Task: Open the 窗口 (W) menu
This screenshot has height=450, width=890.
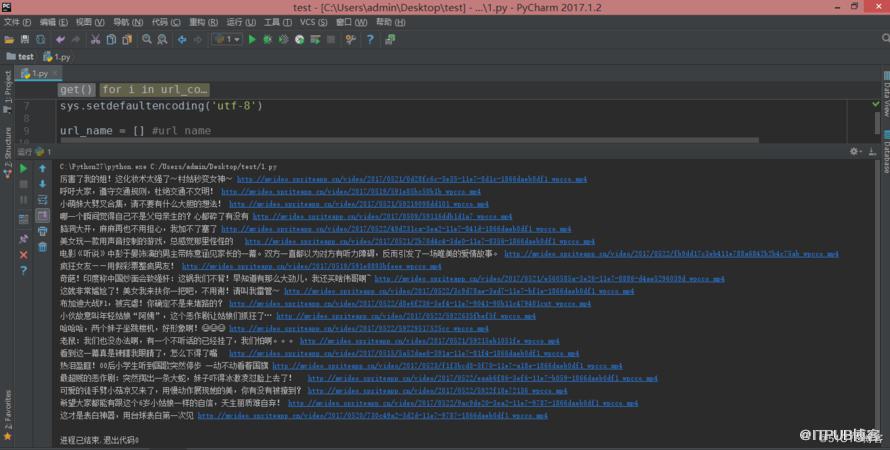Action: pyautogui.click(x=351, y=22)
